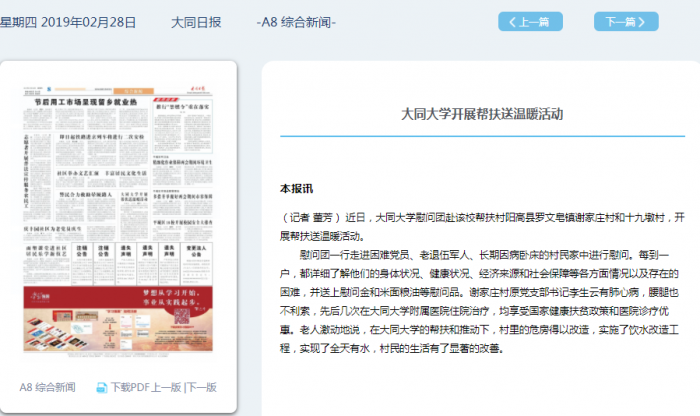Image resolution: width=700 pixels, height=416 pixels.
Task: Click the 本报讯 heading in the article
Action: pyautogui.click(x=296, y=188)
